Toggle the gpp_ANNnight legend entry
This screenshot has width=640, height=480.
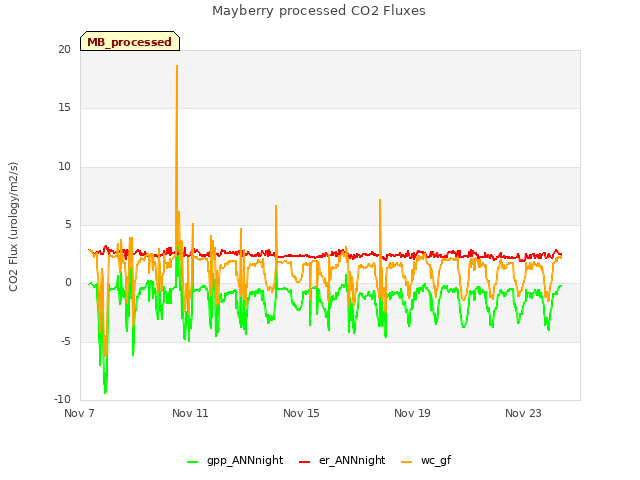coord(235,461)
